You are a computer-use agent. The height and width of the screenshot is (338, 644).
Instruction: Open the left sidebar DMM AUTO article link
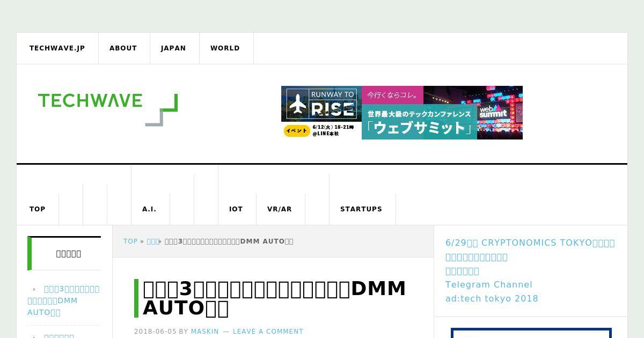pyautogui.click(x=63, y=300)
